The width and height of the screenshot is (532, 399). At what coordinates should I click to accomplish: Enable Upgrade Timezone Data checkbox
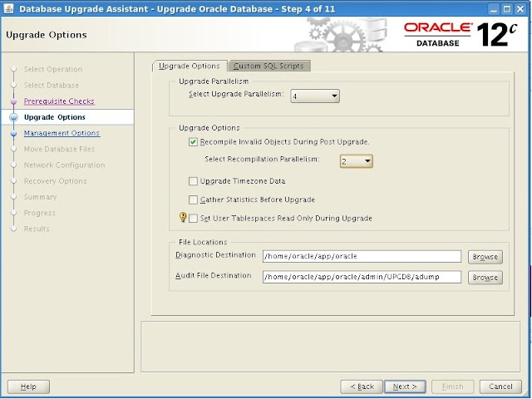pos(193,181)
